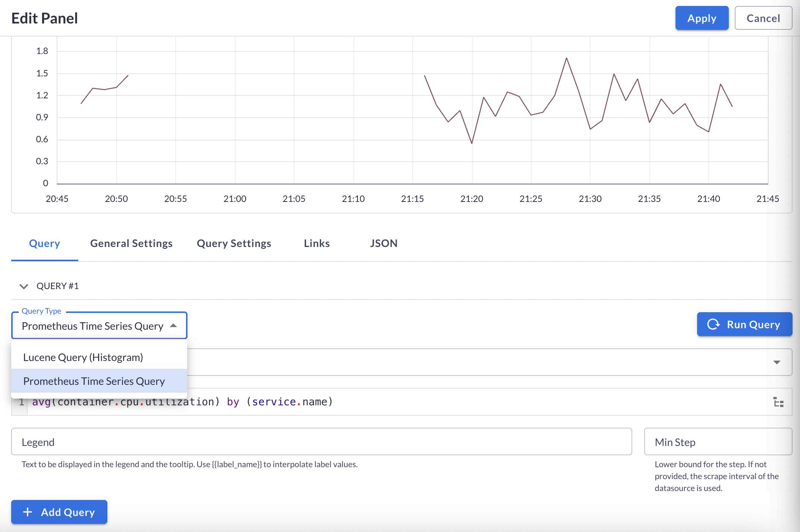The image size is (800, 532).
Task: Select the Query tab
Action: coord(44,243)
